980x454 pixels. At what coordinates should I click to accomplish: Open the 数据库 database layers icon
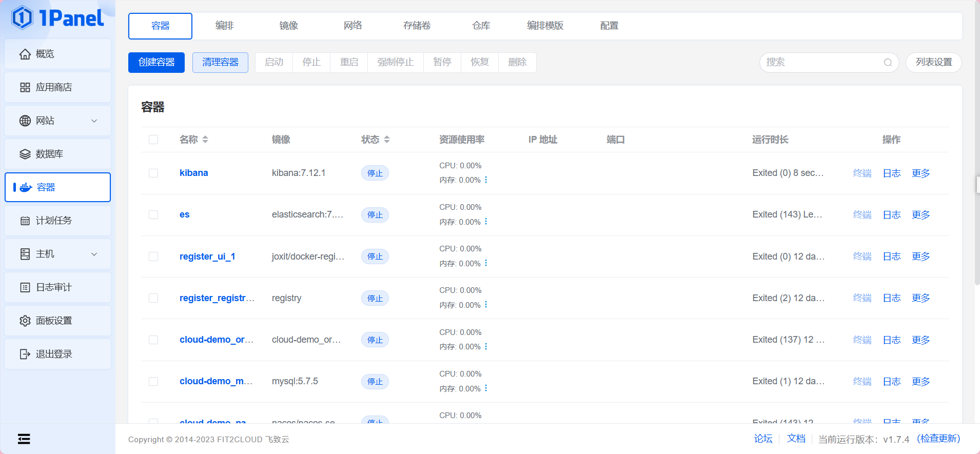click(25, 154)
